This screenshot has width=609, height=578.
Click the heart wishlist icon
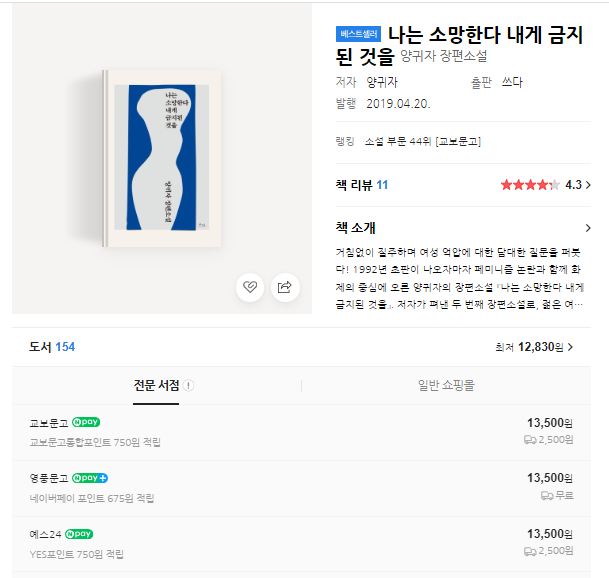(250, 288)
